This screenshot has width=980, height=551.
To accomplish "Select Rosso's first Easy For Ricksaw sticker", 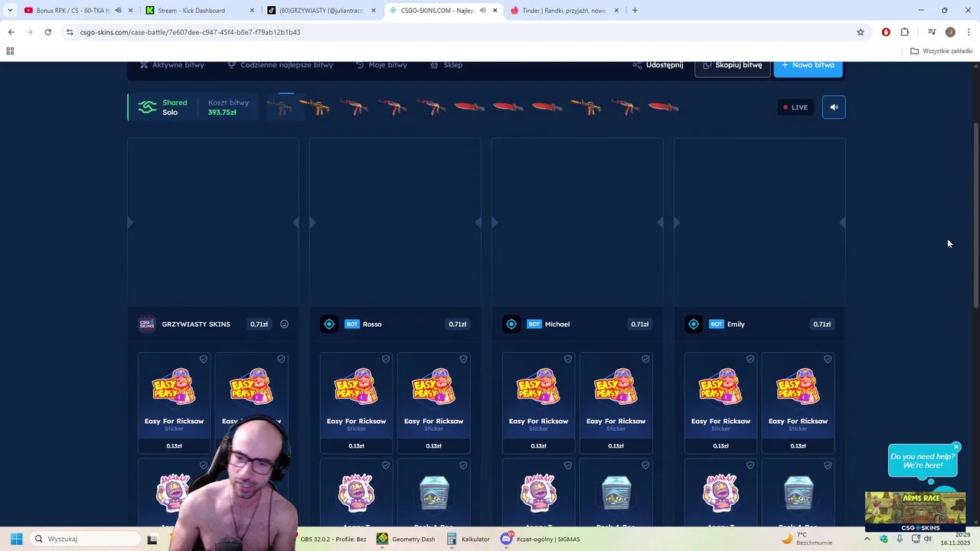I will coord(356,403).
